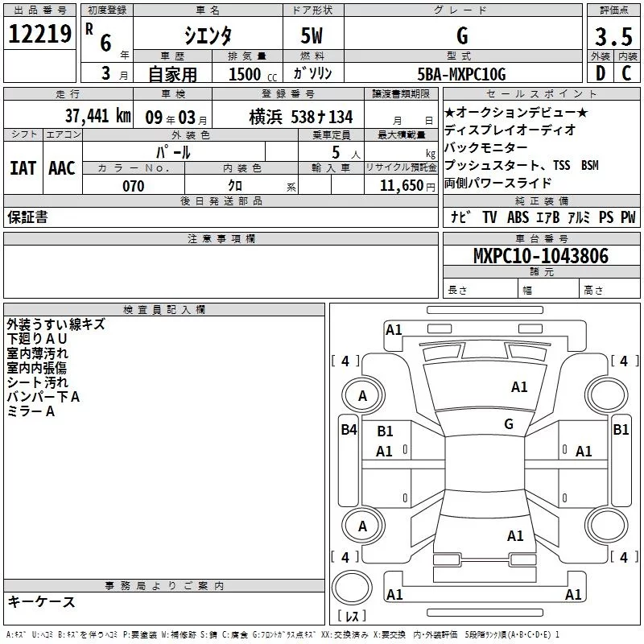The height and width of the screenshot is (644, 644).
Task: Select 保証書 in later-shipped parts
Action: coord(27,217)
